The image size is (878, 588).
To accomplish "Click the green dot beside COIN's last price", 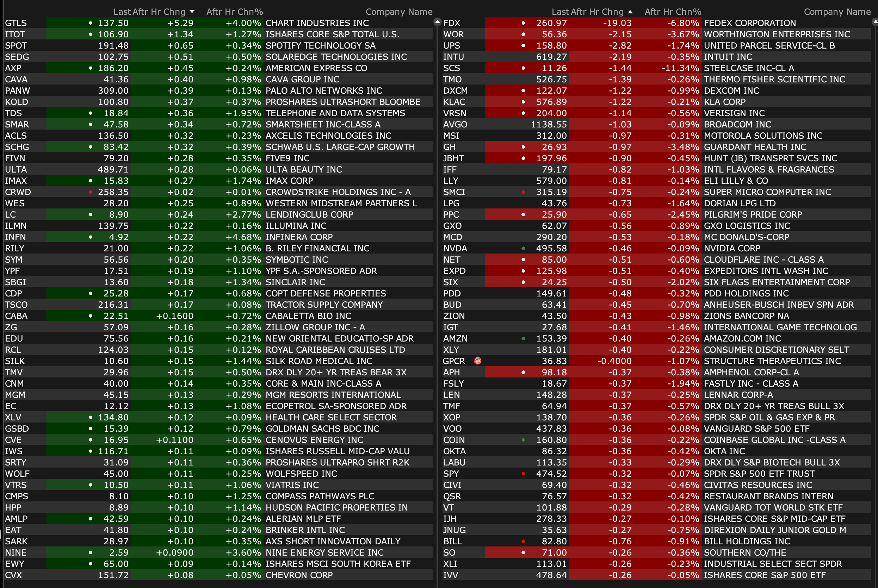I will pyautogui.click(x=524, y=440).
